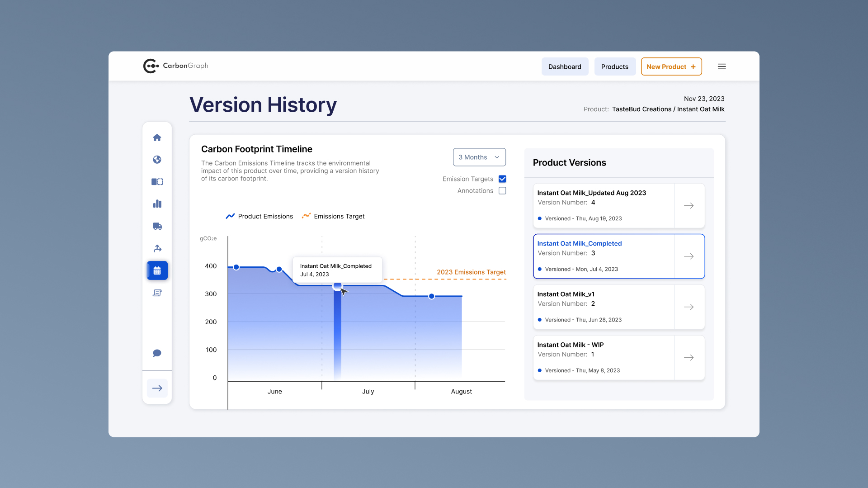The width and height of the screenshot is (868, 488).
Task: Open the hamburger menu
Action: coord(722,66)
